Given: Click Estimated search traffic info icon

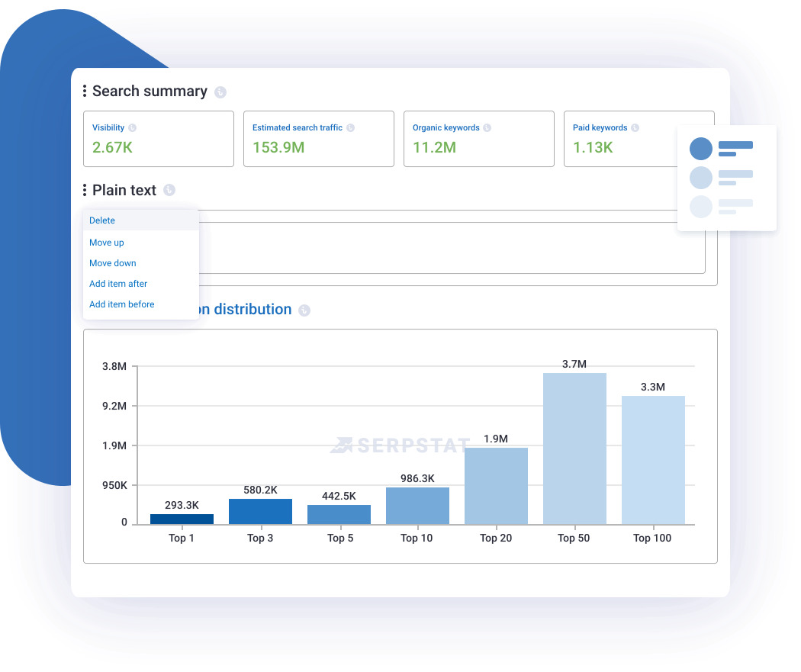Looking at the screenshot, I should click(x=350, y=128).
